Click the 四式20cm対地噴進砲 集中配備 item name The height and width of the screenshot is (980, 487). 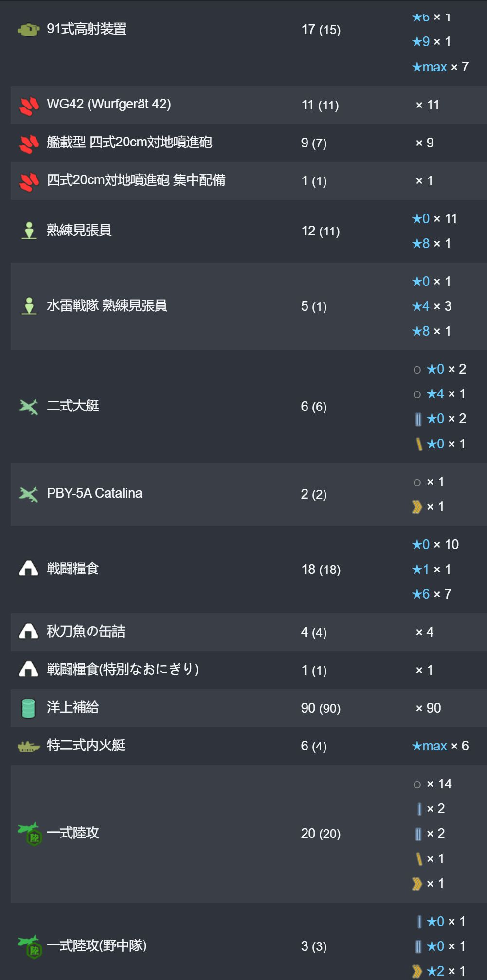(x=136, y=180)
